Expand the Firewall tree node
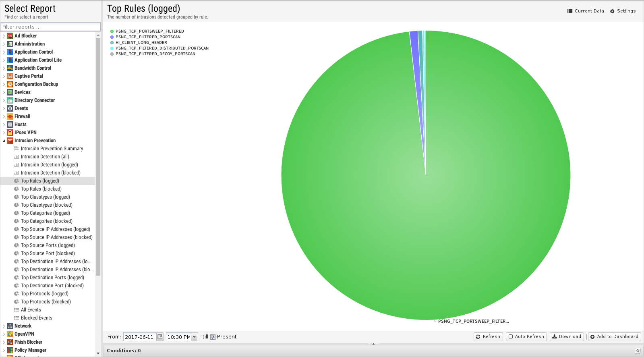This screenshot has height=357, width=644. (4, 116)
